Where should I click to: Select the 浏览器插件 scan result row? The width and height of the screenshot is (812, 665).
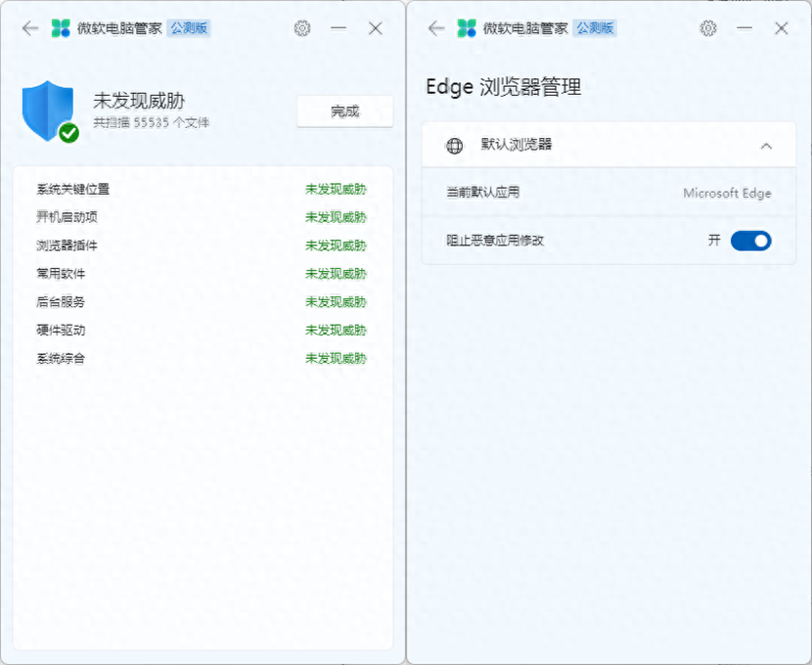point(196,246)
